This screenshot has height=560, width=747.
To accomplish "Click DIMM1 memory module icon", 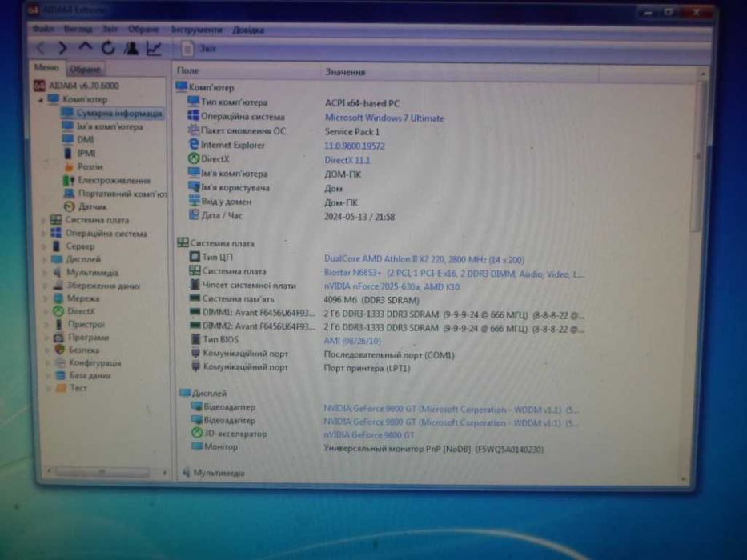I will point(195,312).
